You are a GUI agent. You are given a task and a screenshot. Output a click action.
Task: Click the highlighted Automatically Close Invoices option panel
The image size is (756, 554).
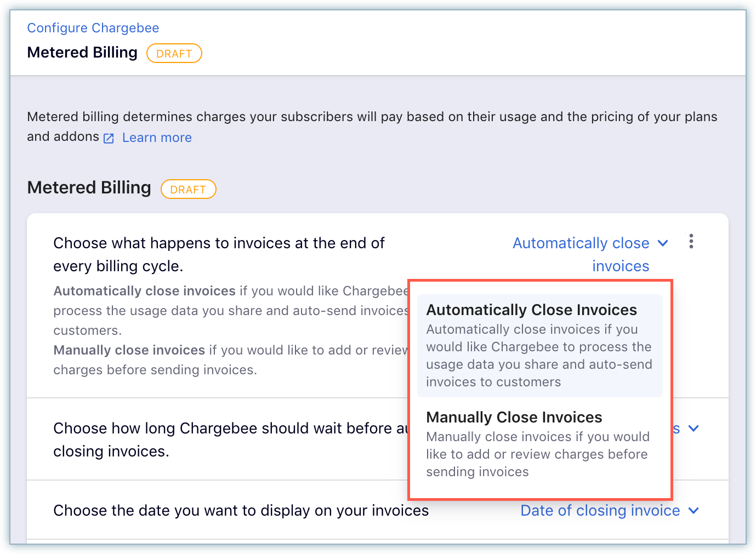click(539, 345)
